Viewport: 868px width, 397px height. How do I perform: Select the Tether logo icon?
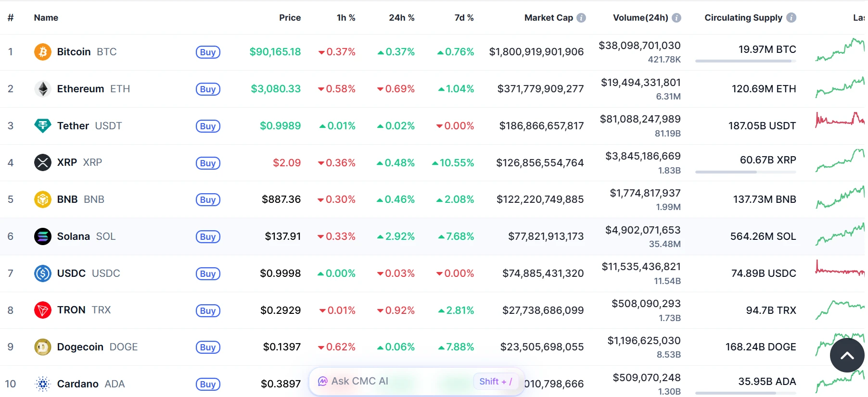point(43,125)
